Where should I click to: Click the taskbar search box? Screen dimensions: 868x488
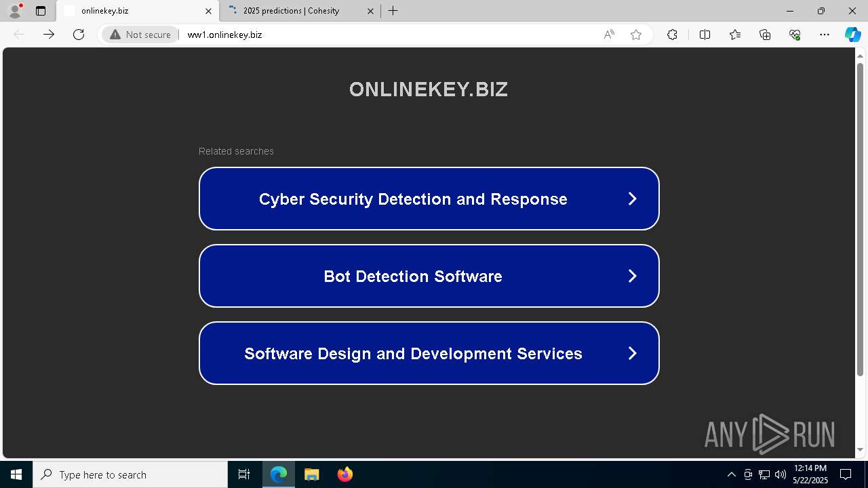(x=130, y=474)
